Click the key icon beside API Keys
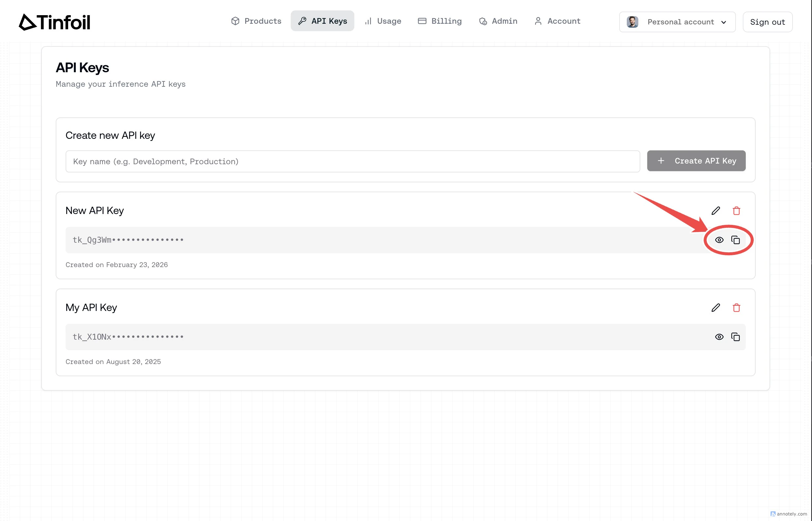812x521 pixels. point(302,21)
